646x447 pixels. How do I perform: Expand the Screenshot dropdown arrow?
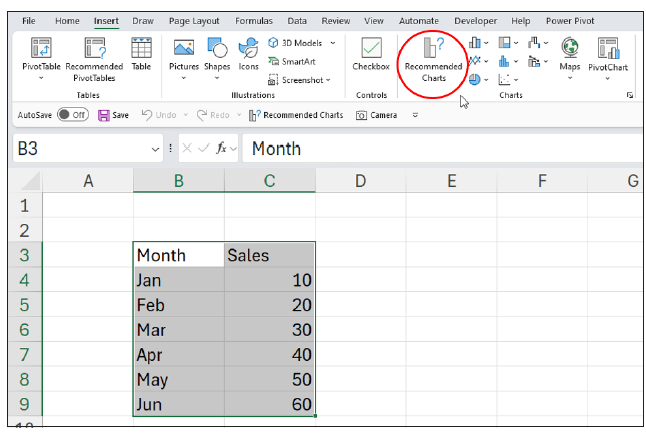tap(328, 80)
